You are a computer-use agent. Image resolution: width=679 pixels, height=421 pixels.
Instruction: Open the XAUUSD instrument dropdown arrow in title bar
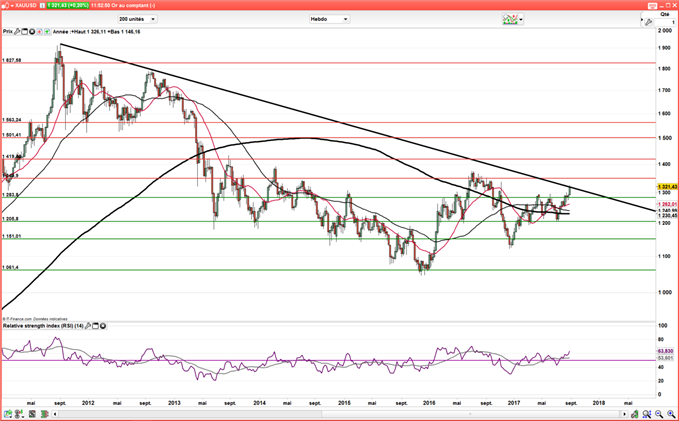11,6
